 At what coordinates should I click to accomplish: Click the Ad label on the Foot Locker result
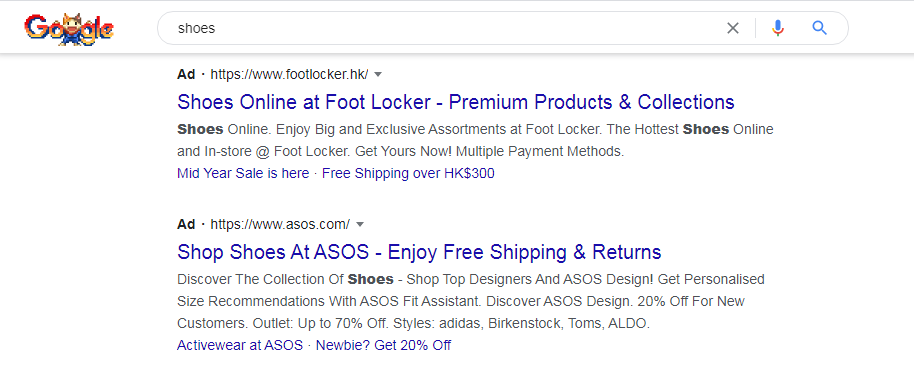coord(186,75)
